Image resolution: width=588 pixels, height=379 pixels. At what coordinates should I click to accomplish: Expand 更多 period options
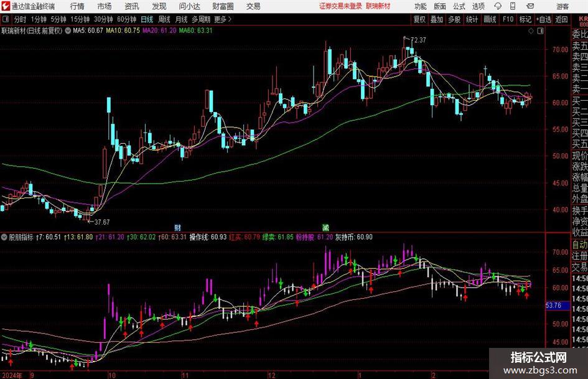point(223,19)
